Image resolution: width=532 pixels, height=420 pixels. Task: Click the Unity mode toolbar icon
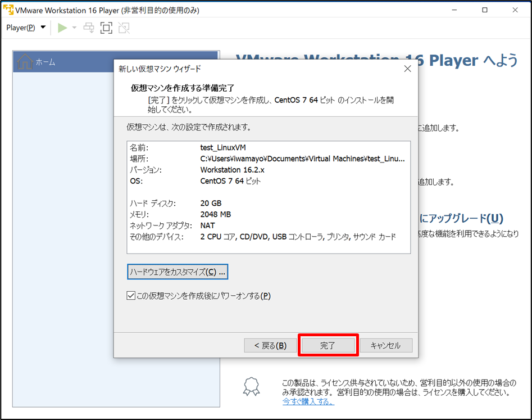[x=124, y=28]
